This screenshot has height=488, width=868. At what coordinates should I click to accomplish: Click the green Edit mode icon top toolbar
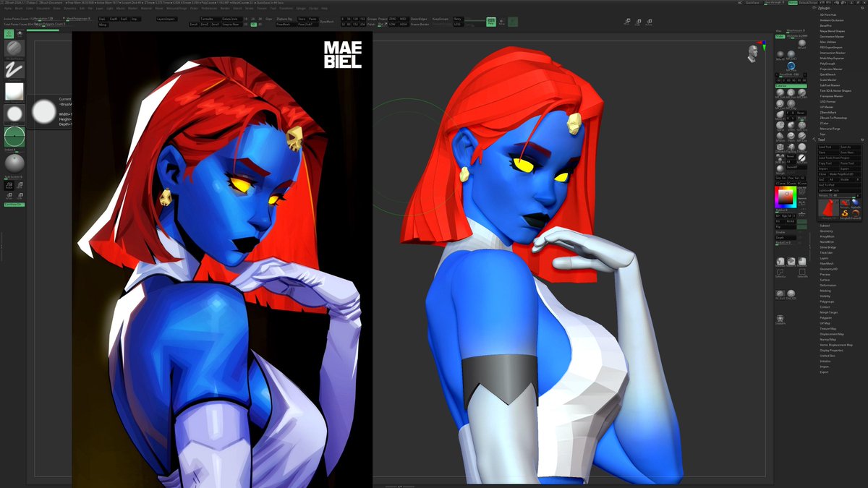pyautogui.click(x=491, y=22)
